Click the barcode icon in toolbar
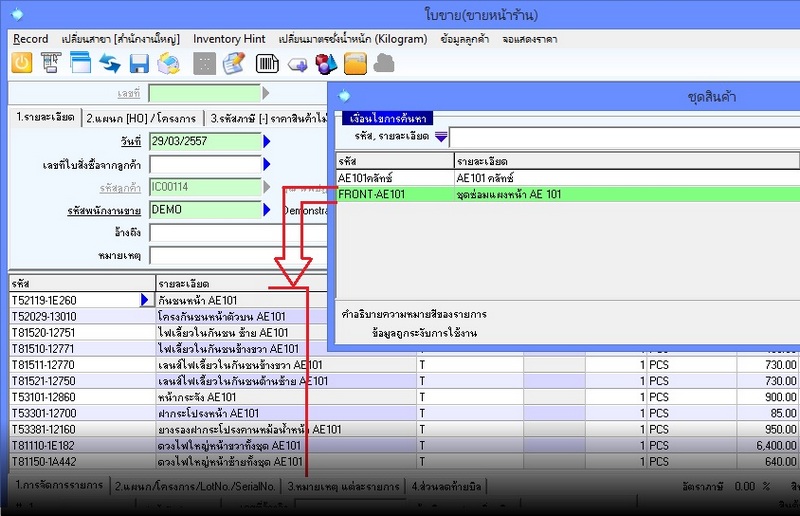The width and height of the screenshot is (800, 516). point(267,64)
